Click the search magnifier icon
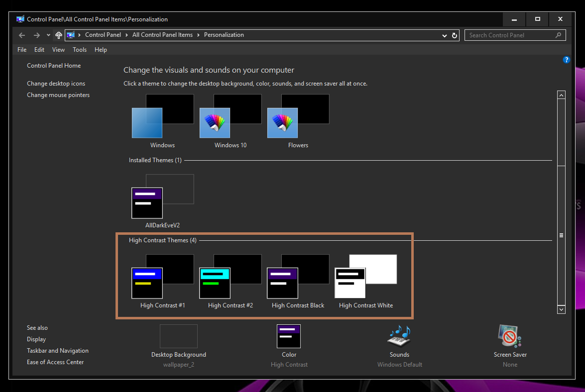The height and width of the screenshot is (392, 585). coord(558,35)
